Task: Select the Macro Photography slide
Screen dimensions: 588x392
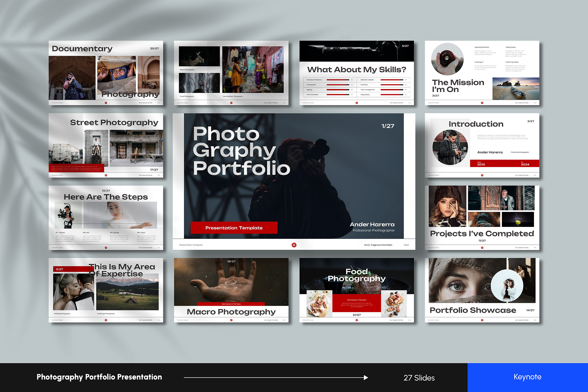Action: point(231,290)
